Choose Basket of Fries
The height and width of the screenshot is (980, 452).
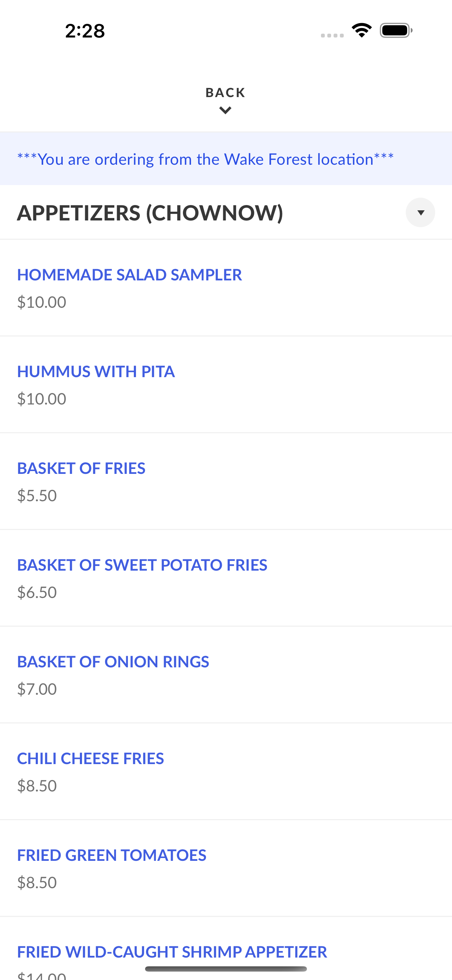click(x=226, y=481)
